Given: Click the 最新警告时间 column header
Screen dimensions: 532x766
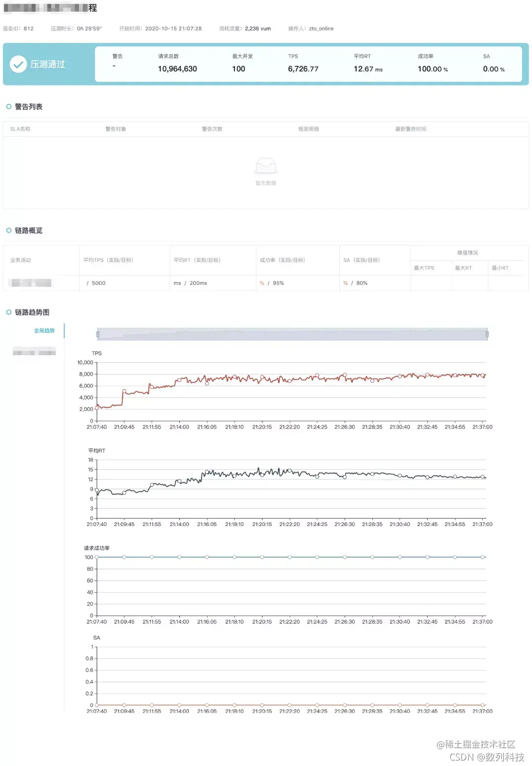Looking at the screenshot, I should click(411, 129).
